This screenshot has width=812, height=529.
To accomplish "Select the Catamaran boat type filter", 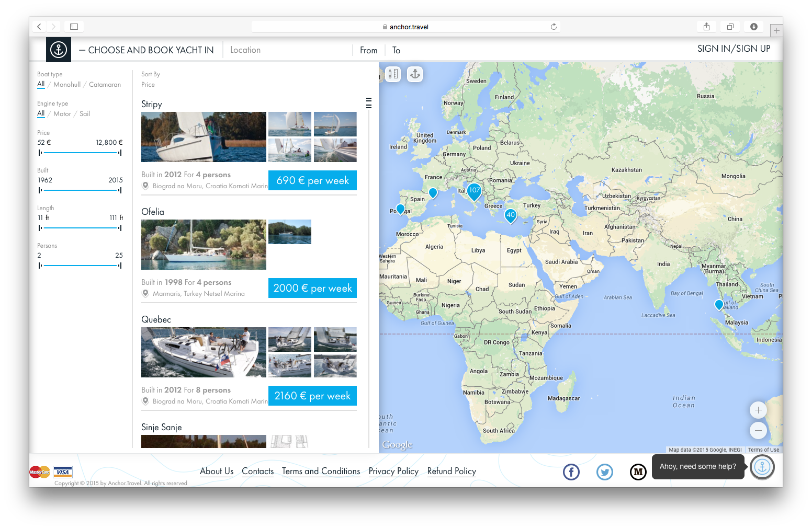I will 105,84.
